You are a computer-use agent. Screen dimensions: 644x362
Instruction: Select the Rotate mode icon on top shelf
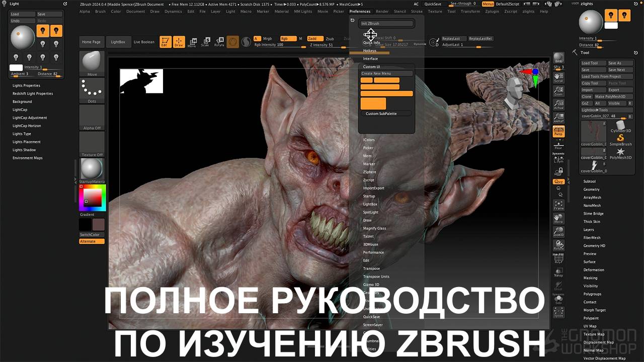(220, 42)
